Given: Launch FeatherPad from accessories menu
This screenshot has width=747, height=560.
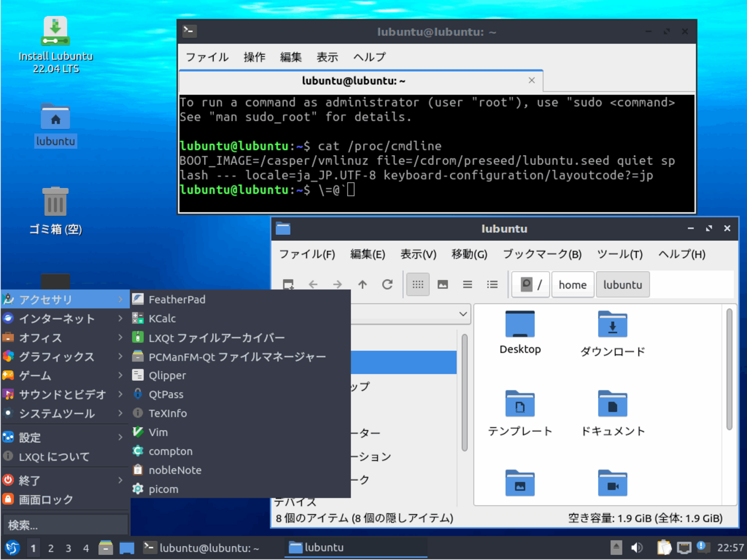Looking at the screenshot, I should point(177,299).
